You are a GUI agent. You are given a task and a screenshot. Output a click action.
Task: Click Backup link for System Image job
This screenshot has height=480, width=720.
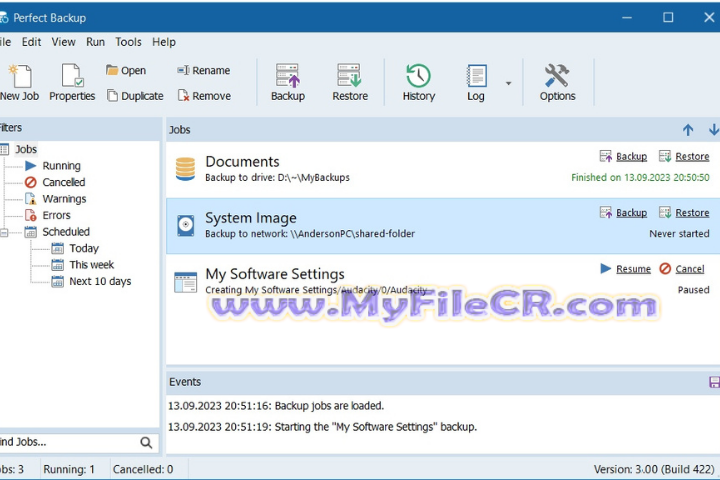click(x=631, y=213)
